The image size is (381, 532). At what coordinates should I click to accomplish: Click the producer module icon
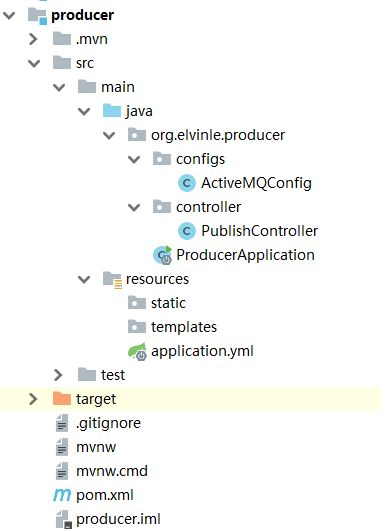[x=37, y=16]
